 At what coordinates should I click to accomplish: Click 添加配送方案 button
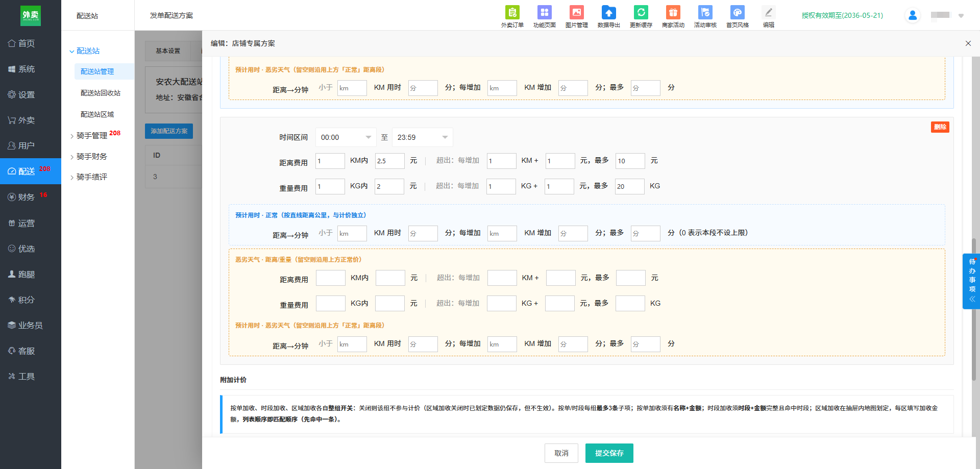tap(169, 131)
